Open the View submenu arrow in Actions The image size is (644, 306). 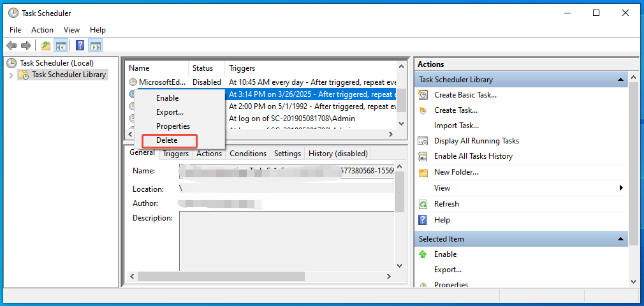point(622,188)
